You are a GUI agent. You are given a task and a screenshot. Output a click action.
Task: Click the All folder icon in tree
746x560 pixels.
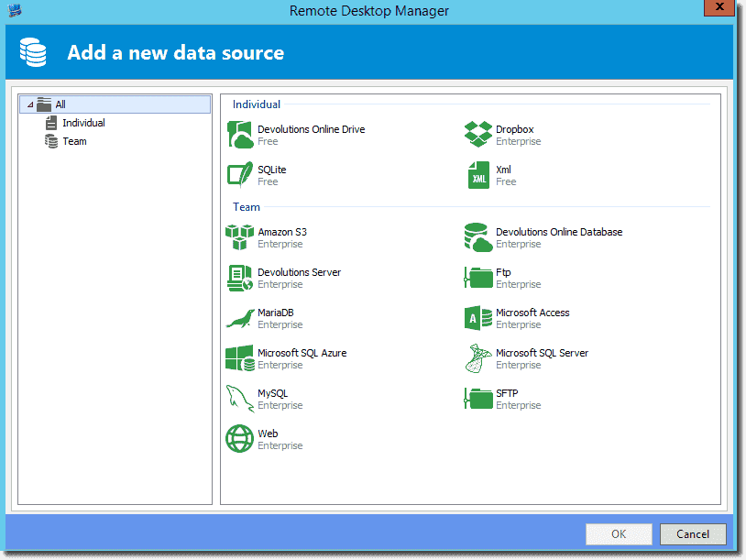(44, 104)
